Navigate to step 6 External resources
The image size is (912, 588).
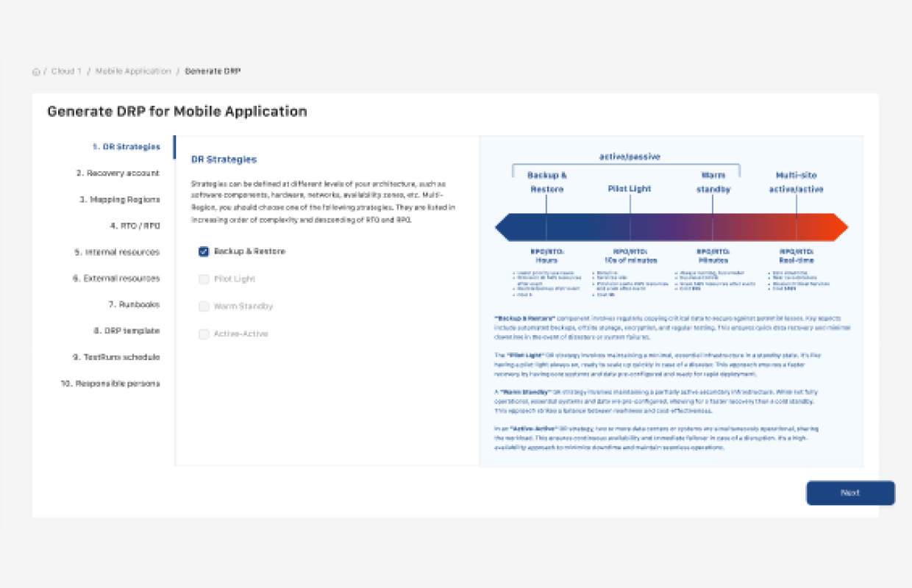pyautogui.click(x=116, y=279)
